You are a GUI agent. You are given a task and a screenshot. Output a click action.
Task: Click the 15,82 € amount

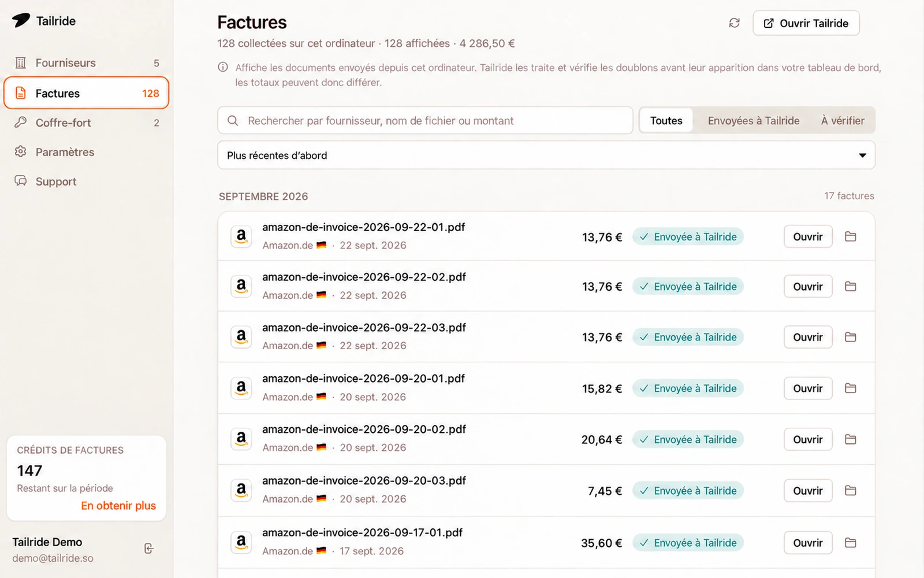[602, 388]
